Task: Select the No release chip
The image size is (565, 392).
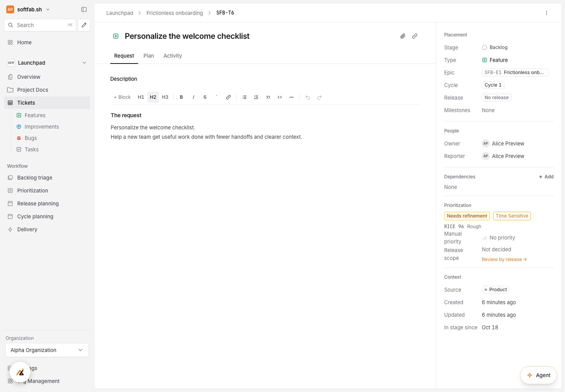Action: (x=497, y=98)
